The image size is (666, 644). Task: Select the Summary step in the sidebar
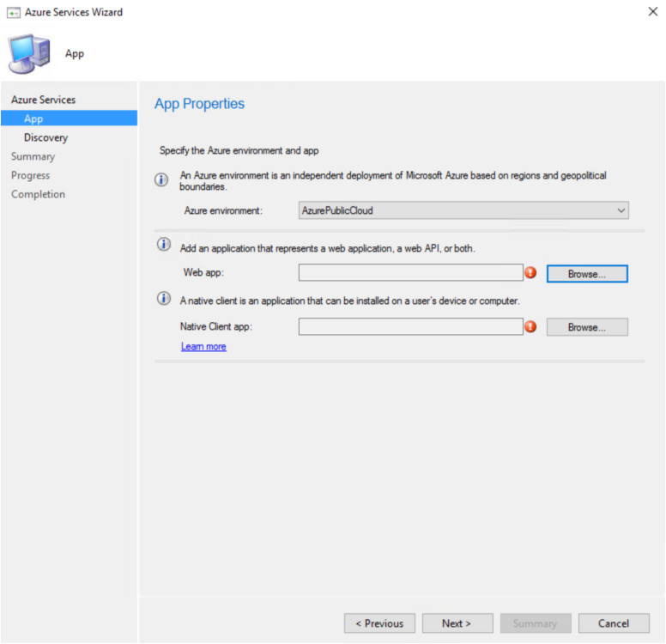point(33,156)
